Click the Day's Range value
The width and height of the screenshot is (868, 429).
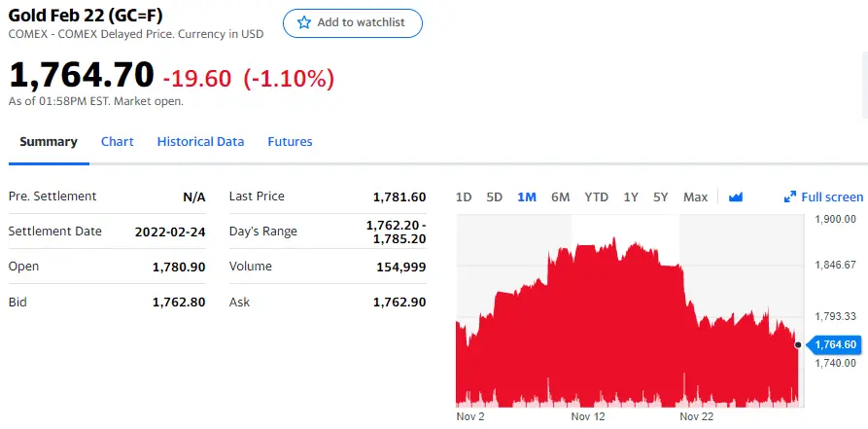pyautogui.click(x=396, y=232)
